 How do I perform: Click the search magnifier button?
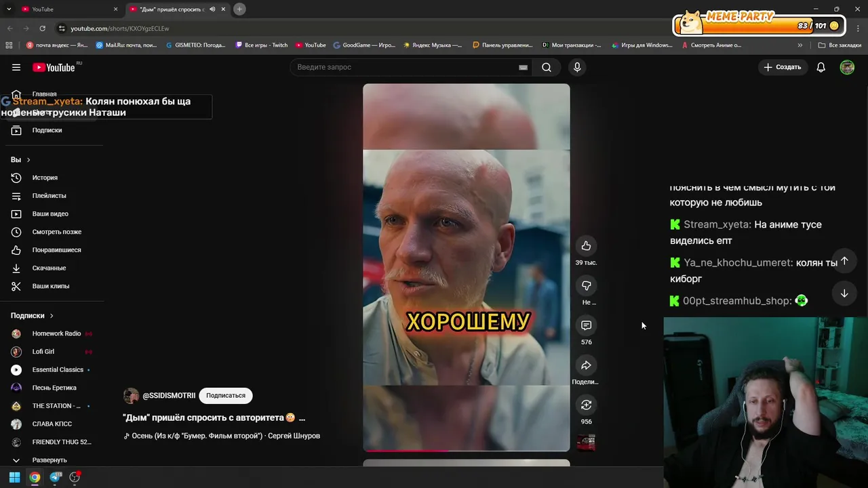[x=547, y=67]
